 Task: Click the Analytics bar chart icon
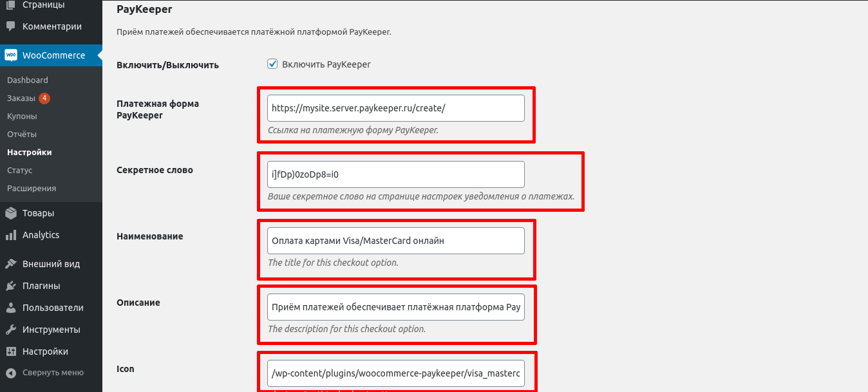[10, 235]
